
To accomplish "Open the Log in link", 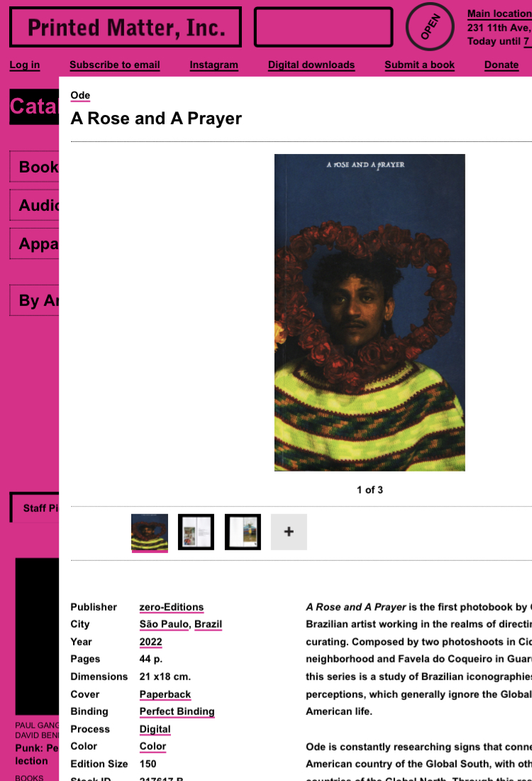I will click(24, 65).
